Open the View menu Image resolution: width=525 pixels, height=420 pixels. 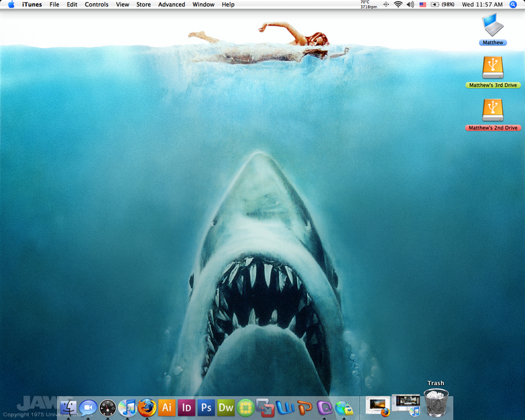point(123,5)
